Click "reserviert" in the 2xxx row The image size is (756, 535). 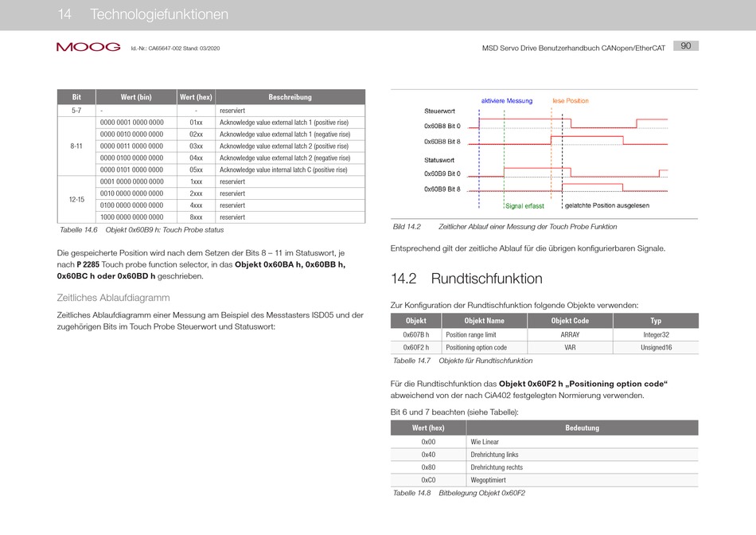click(x=232, y=193)
